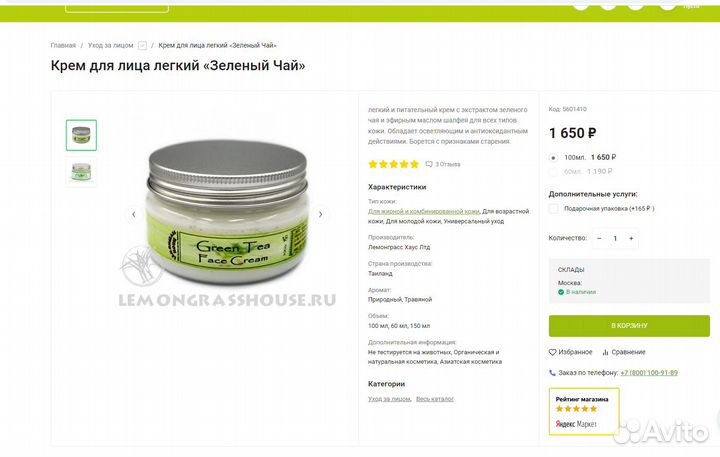Show the next product image arrow

pyautogui.click(x=321, y=214)
